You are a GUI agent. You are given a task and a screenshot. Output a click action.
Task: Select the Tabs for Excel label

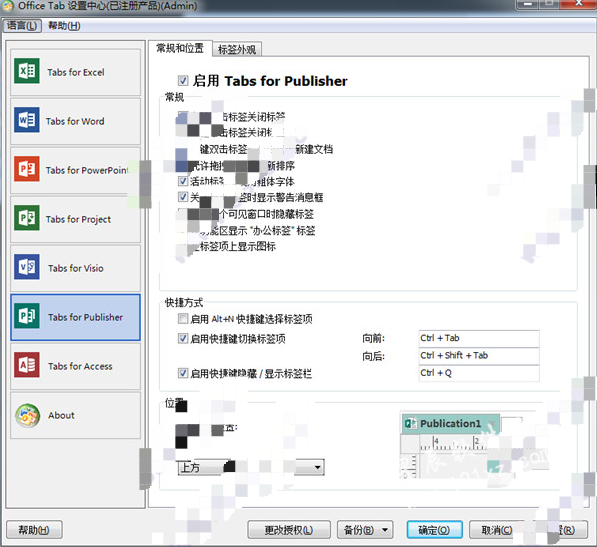click(x=76, y=72)
